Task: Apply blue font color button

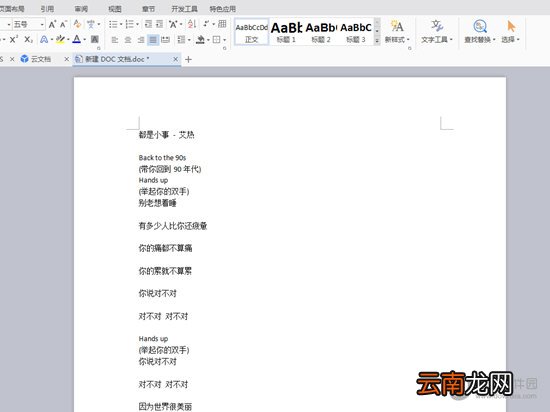Action: click(x=76, y=39)
